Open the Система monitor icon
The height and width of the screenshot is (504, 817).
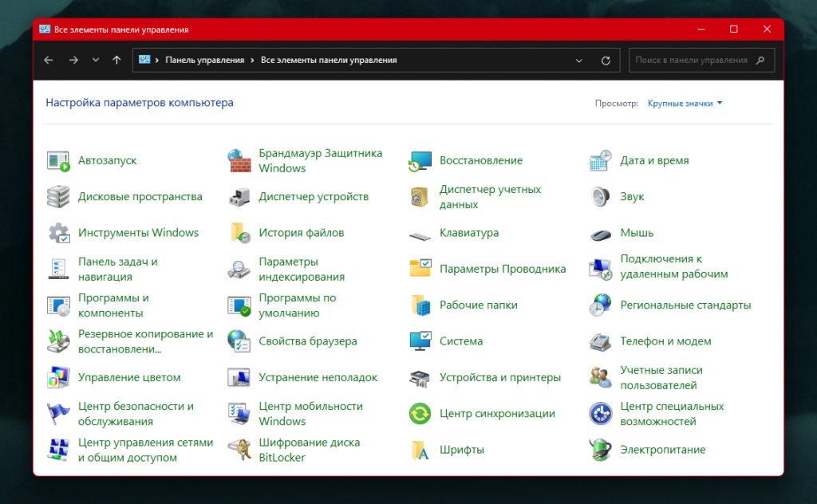point(420,341)
